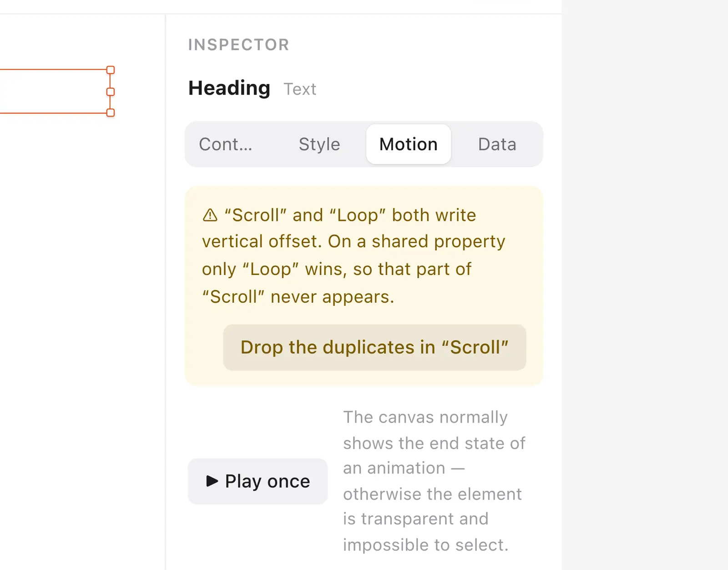Click the canvas end-state help description
This screenshot has width=728, height=570.
[x=434, y=481]
